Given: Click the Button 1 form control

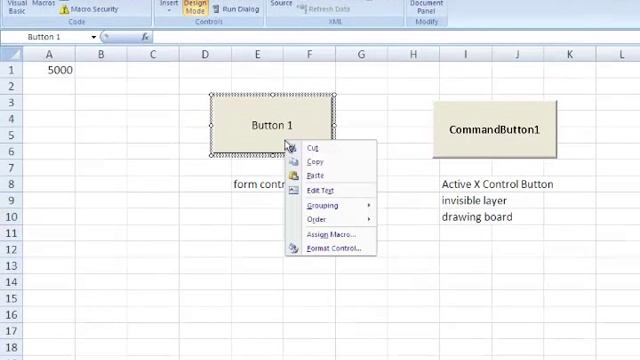Looking at the screenshot, I should click(272, 125).
